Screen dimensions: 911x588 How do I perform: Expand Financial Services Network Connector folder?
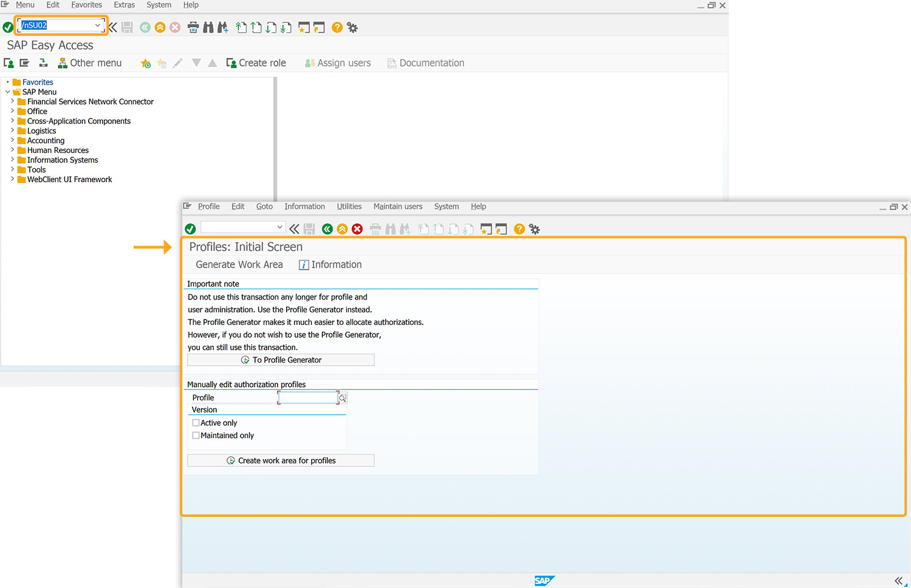tap(12, 101)
